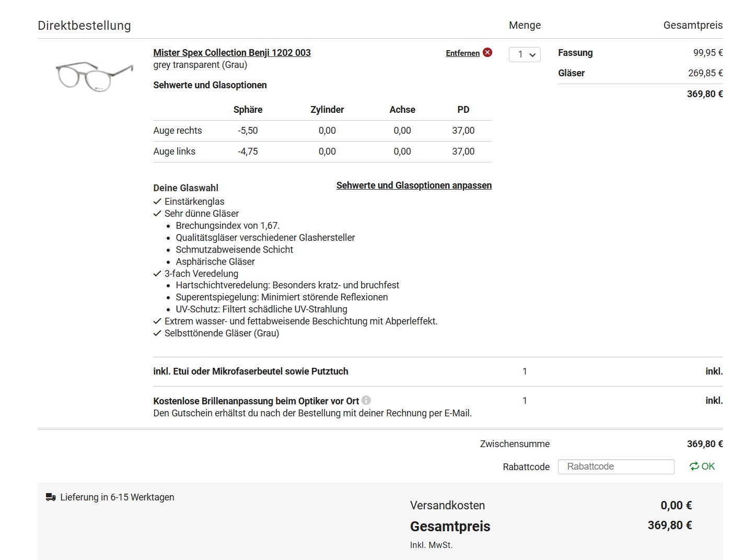The image size is (756, 560).
Task: Click the Entfernen link
Action: [462, 53]
